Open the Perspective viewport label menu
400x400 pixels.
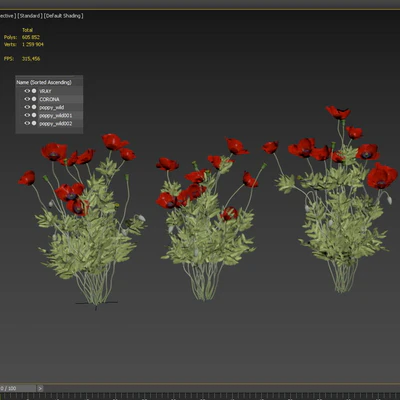coord(7,16)
